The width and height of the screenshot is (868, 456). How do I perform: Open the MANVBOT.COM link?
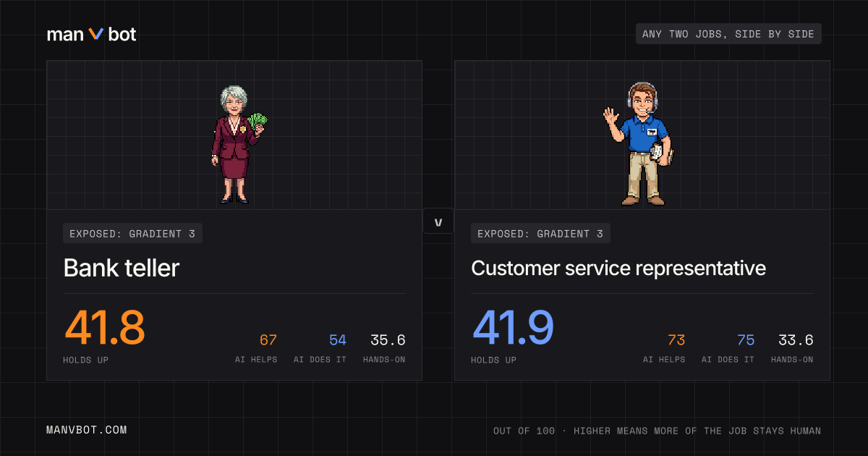[x=87, y=430]
